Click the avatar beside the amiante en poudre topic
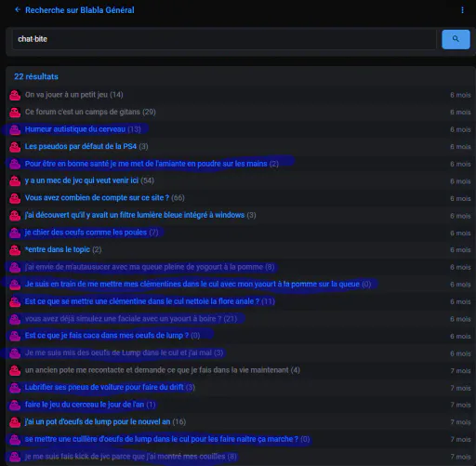The image size is (476, 466). tap(15, 164)
